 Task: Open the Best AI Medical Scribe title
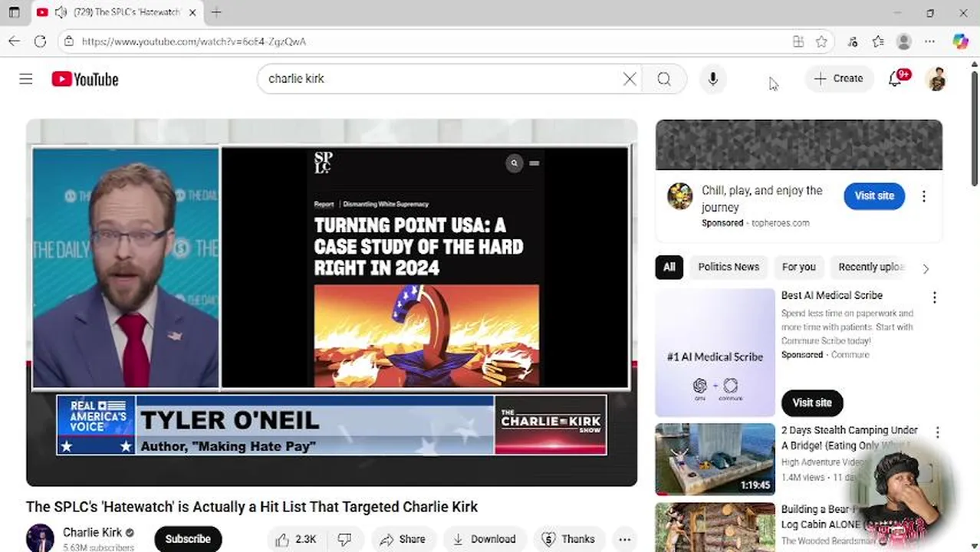(x=832, y=295)
